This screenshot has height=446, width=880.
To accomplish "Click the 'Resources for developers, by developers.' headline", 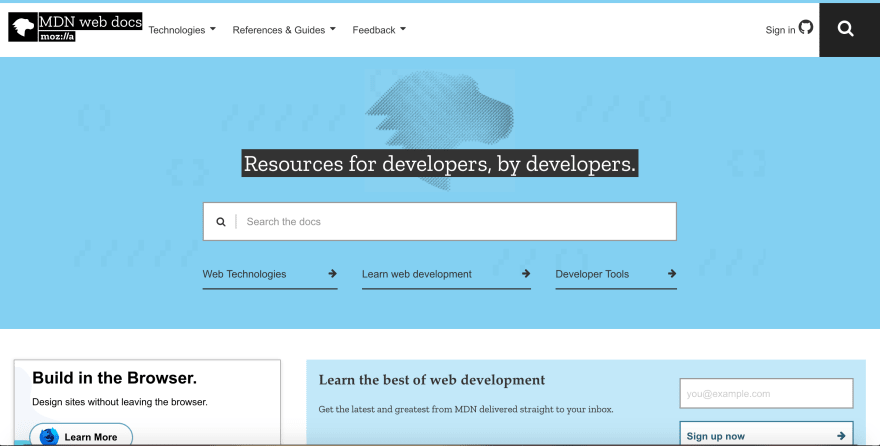I will point(439,163).
